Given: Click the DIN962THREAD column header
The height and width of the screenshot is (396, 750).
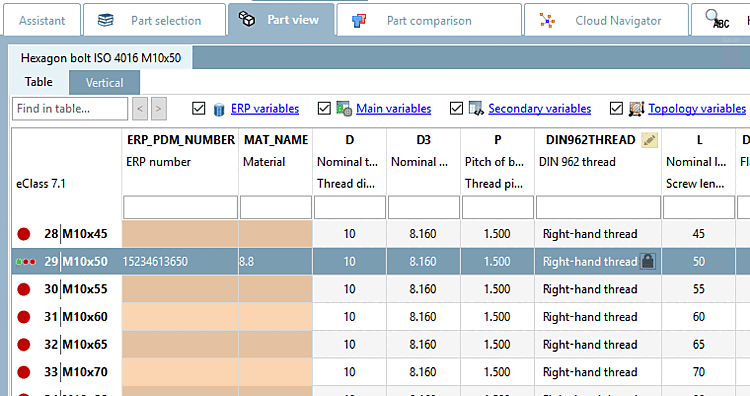Looking at the screenshot, I should click(x=590, y=140).
